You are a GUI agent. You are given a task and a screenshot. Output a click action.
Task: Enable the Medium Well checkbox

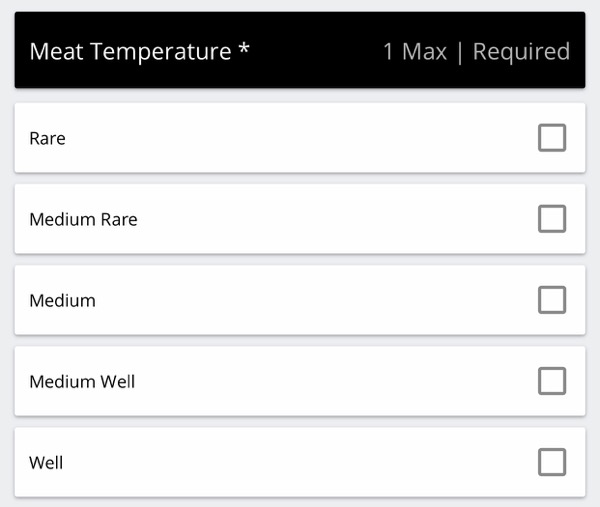coord(552,381)
